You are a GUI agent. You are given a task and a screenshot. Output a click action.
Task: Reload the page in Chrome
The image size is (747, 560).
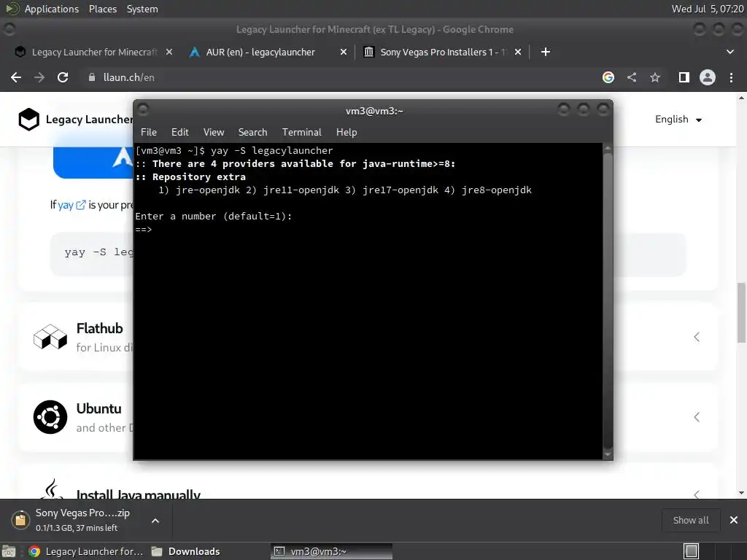[63, 77]
